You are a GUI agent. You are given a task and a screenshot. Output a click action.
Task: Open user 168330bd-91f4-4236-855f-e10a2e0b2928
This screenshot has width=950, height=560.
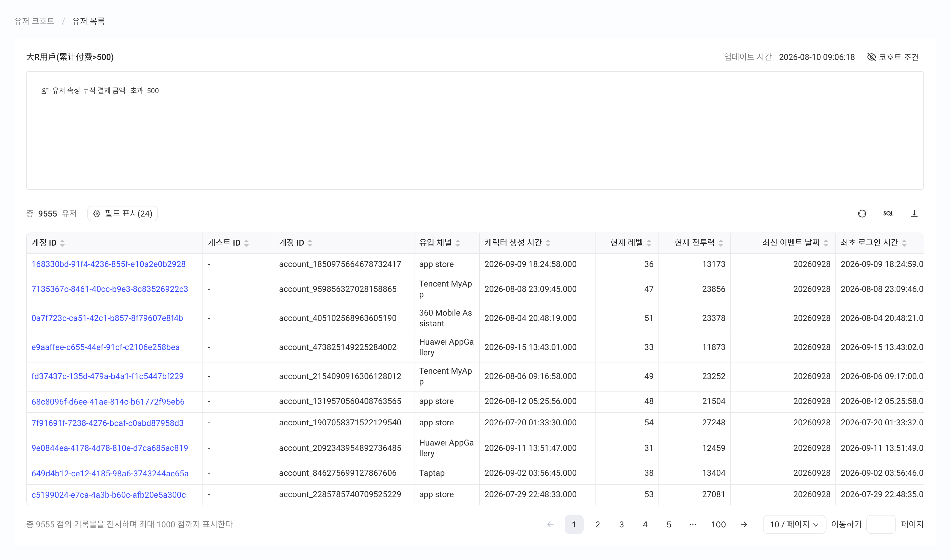coord(108,264)
